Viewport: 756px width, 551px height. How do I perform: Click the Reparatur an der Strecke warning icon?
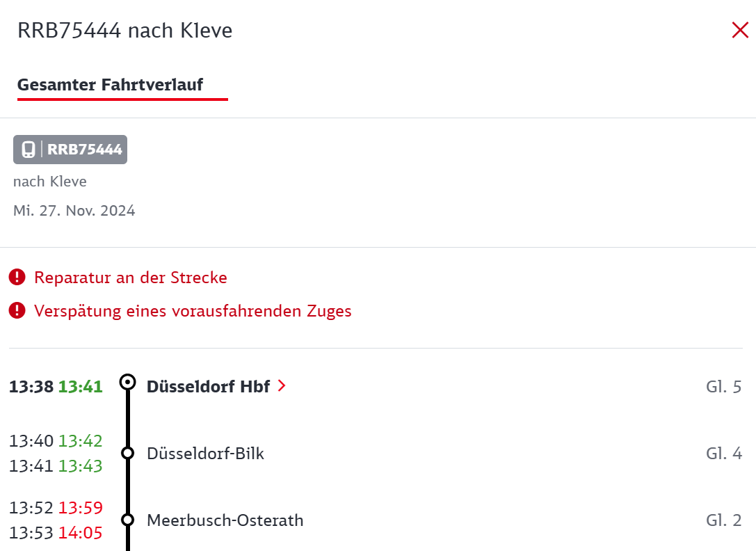coord(17,278)
